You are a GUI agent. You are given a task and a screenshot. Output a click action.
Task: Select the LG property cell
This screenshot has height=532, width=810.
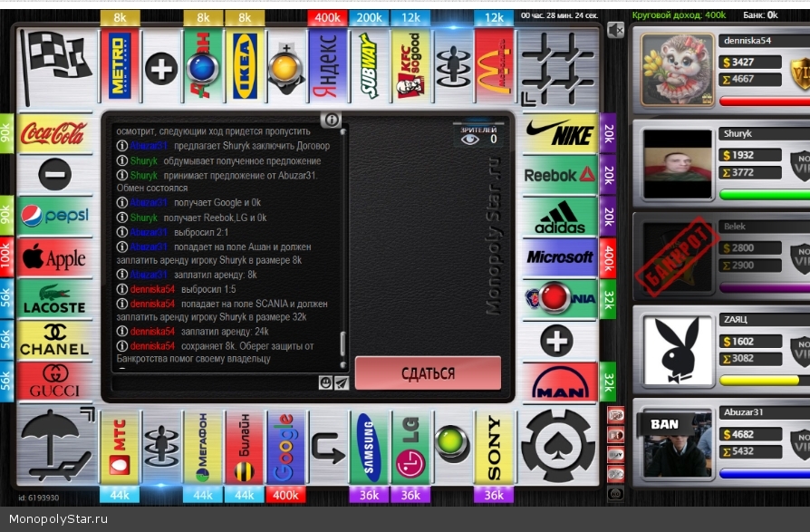coord(410,449)
